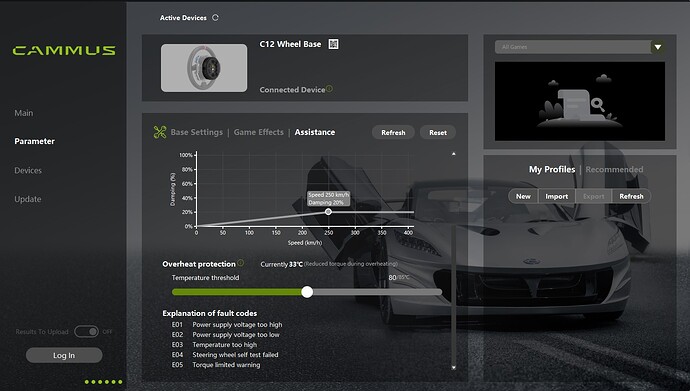This screenshot has height=391, width=690.
Task: Switch to the Game Effects tab
Action: tap(259, 132)
